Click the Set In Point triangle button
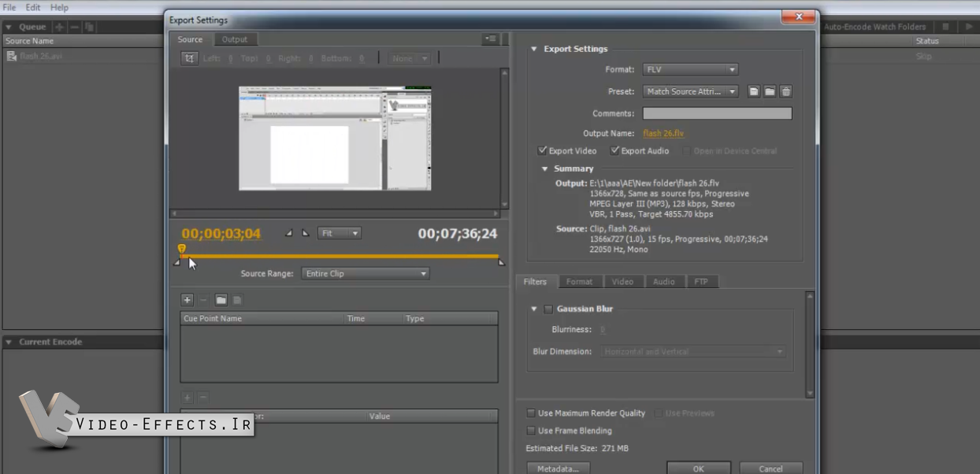 click(x=288, y=233)
